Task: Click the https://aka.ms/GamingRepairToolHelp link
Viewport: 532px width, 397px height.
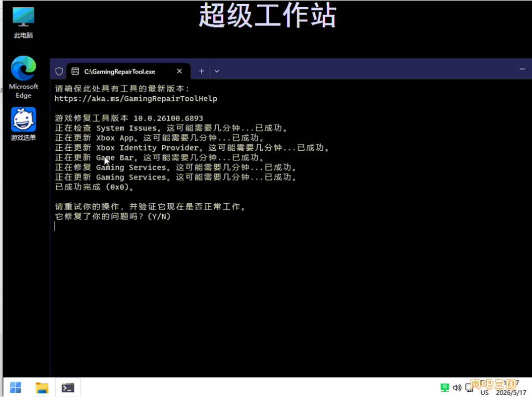Action: tap(136, 99)
